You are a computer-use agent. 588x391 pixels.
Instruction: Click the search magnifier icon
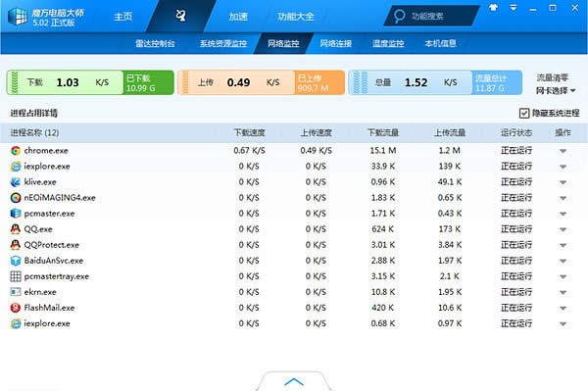coord(400,16)
